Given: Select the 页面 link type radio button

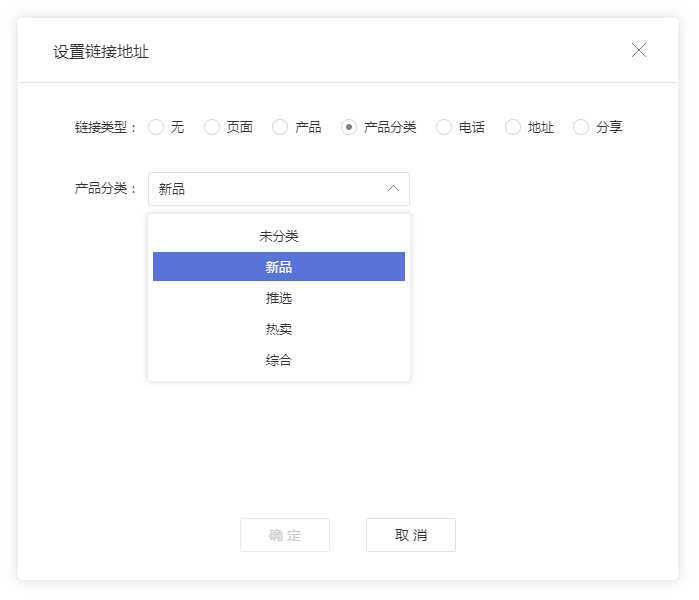Looking at the screenshot, I should 212,127.
